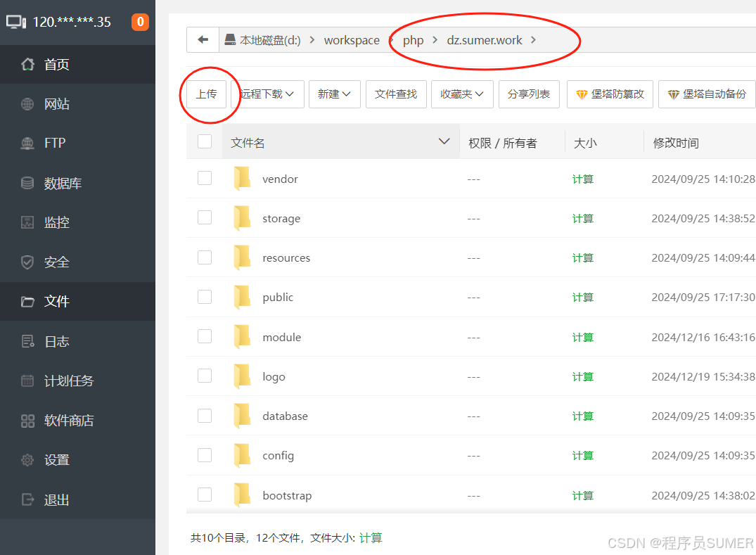The image size is (756, 555).
Task: Go back with the left arrow button
Action: [203, 39]
